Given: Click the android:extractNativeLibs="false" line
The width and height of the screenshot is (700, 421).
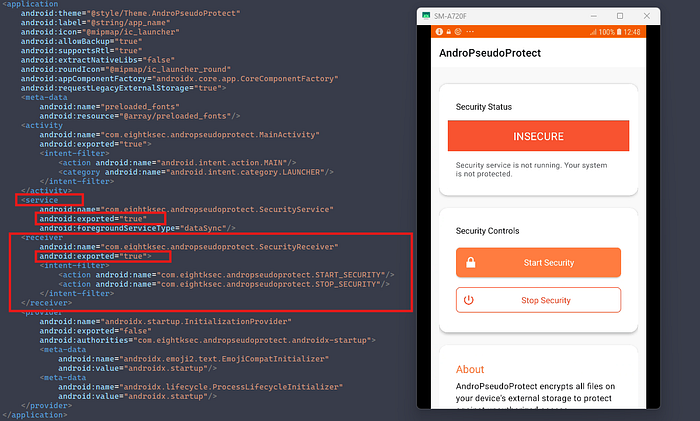Looking at the screenshot, I should (x=97, y=60).
